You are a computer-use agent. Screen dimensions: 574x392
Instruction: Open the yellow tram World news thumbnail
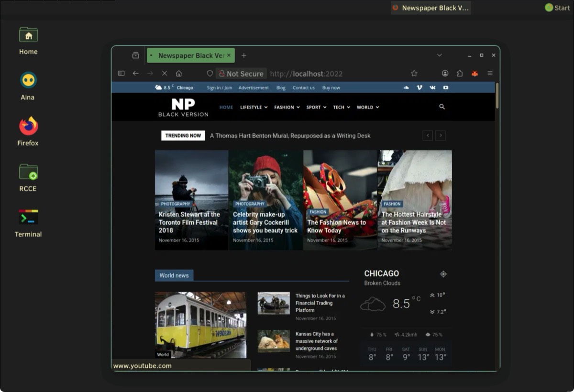200,325
